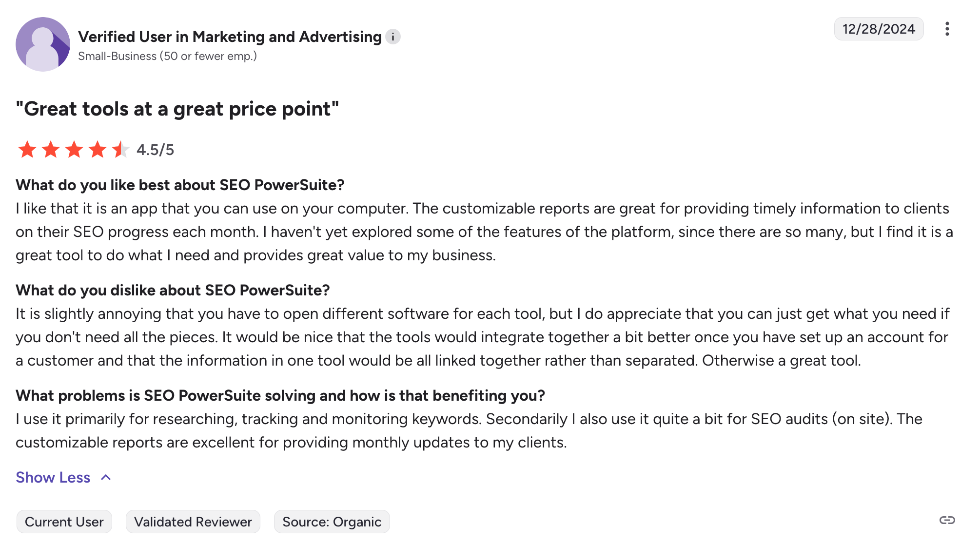Click the Source: Organic tag
980x544 pixels.
332,522
